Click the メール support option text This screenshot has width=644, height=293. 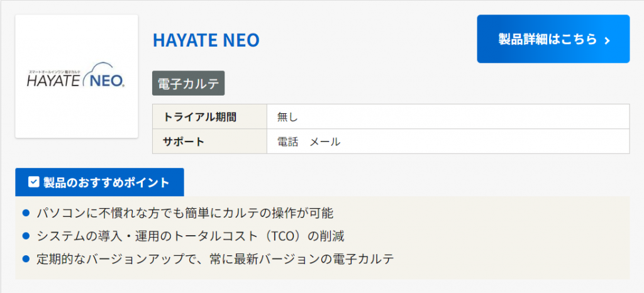(325, 141)
